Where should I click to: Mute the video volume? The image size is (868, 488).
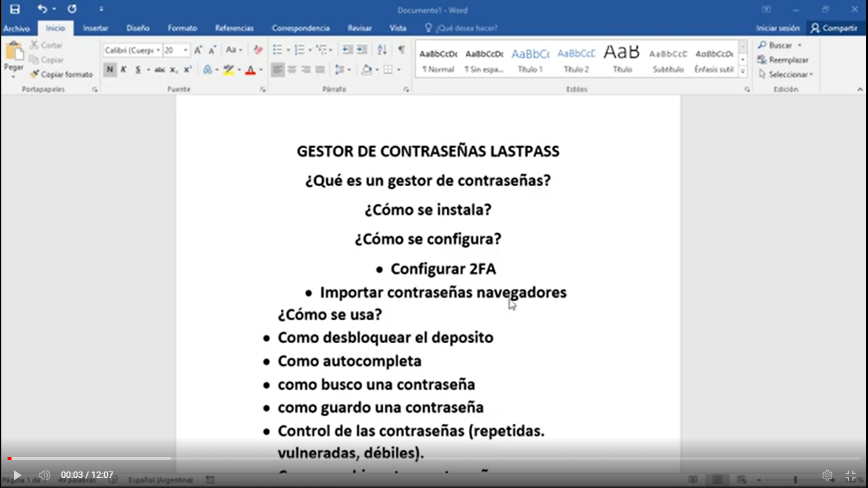click(44, 475)
